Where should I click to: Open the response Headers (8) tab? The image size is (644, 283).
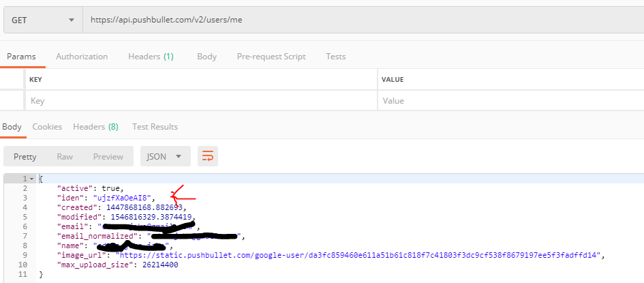pyautogui.click(x=95, y=127)
